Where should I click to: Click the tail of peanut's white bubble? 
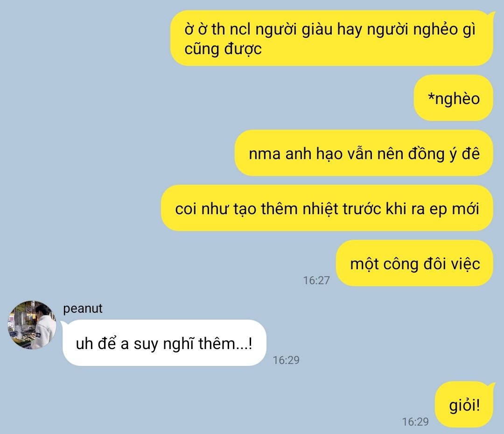pyautogui.click(x=63, y=323)
